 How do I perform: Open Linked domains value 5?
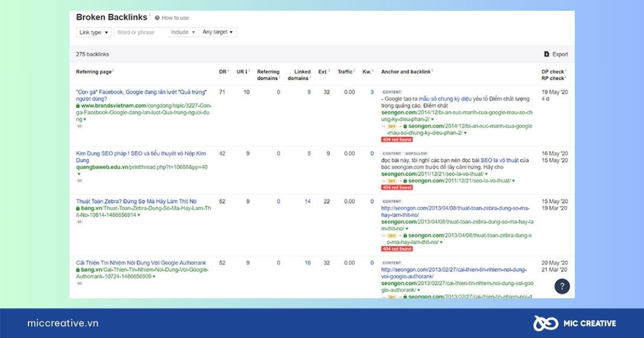pos(309,153)
